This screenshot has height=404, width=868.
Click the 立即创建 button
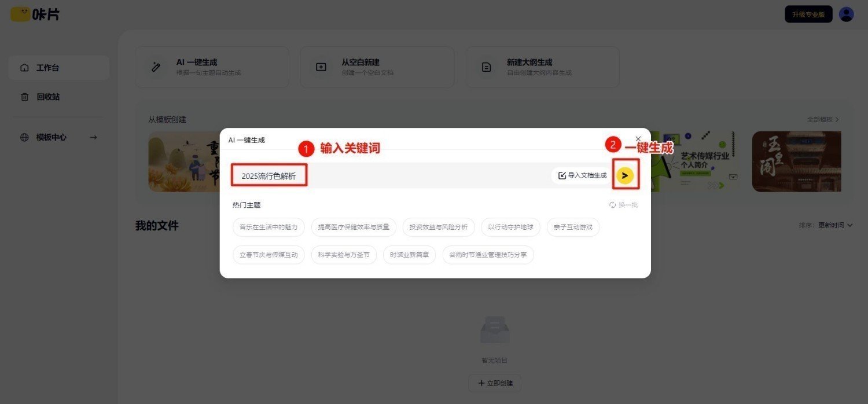495,383
